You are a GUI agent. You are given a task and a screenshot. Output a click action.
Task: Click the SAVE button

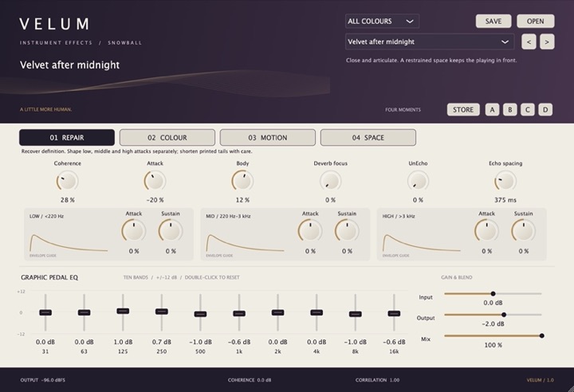tap(493, 22)
